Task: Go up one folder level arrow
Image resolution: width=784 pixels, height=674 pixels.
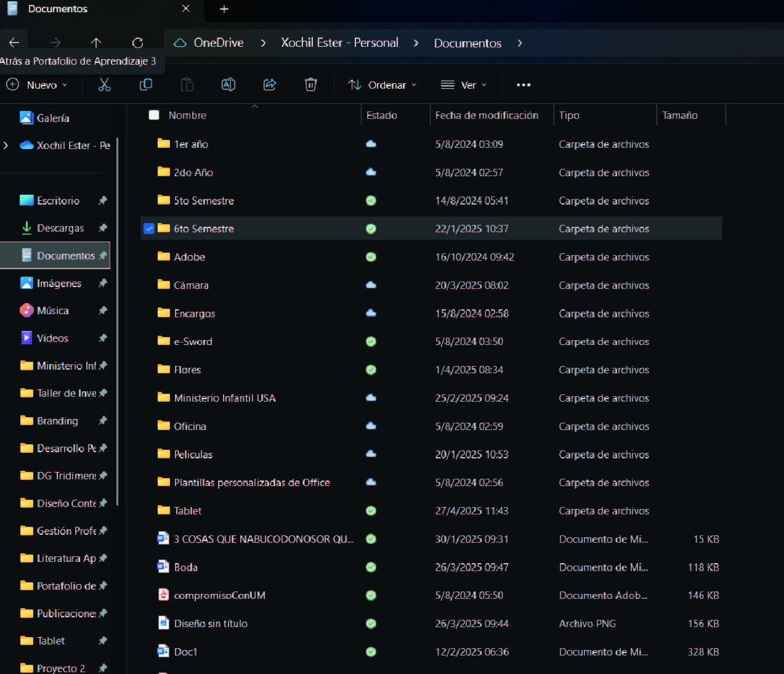Action: (96, 43)
